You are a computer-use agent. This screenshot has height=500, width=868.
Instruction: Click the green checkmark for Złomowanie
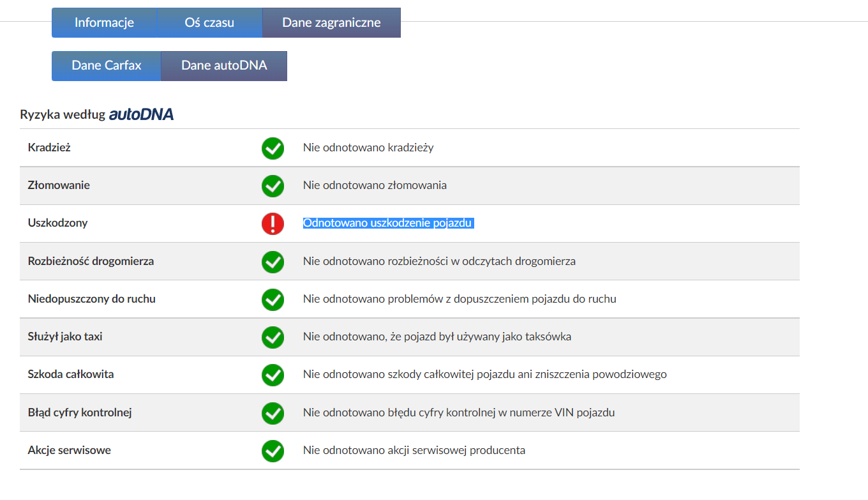(273, 186)
